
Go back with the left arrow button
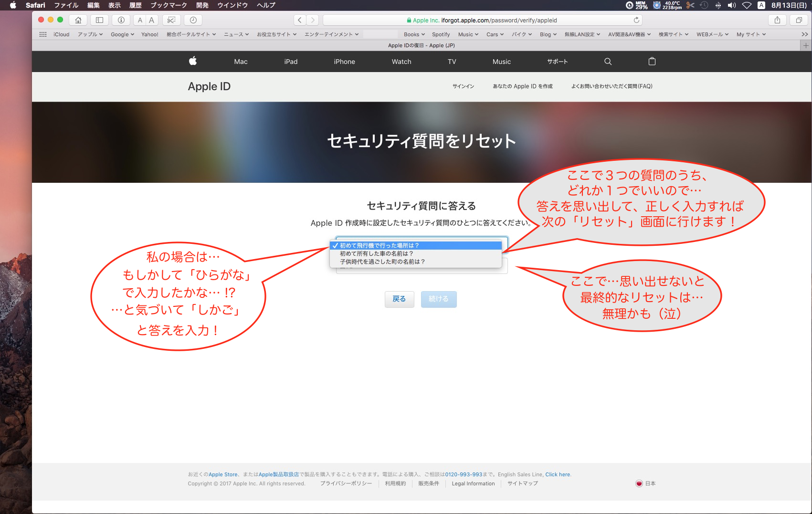[300, 20]
